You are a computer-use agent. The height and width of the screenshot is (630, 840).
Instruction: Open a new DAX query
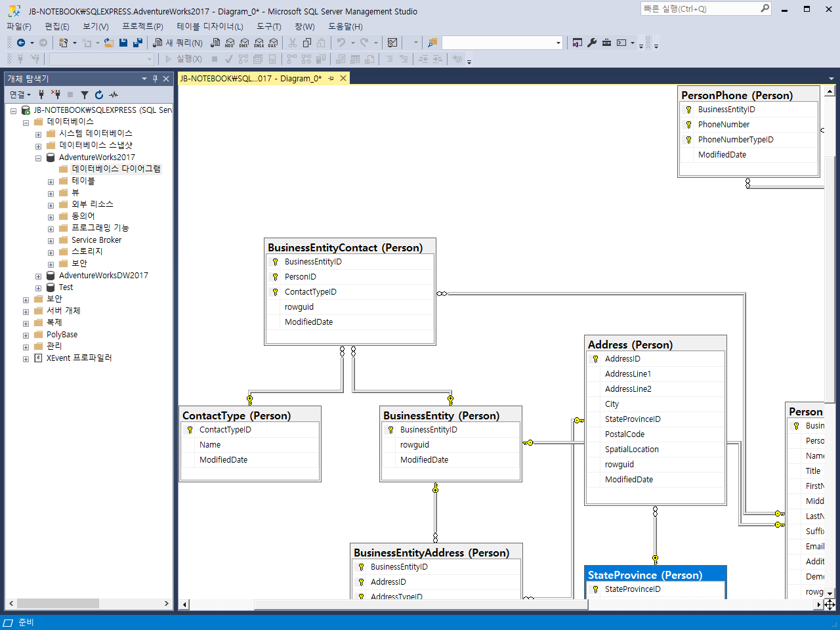coord(273,43)
